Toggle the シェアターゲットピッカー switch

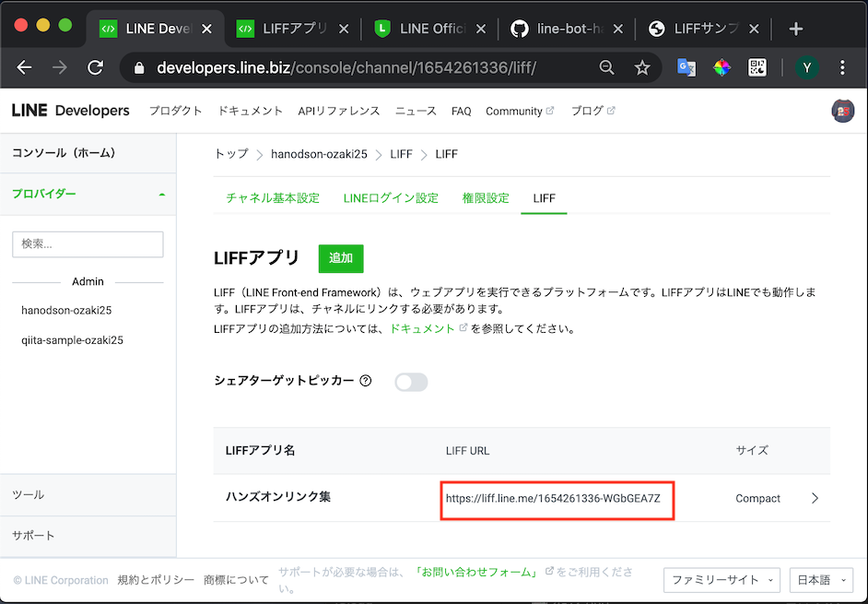tap(411, 382)
